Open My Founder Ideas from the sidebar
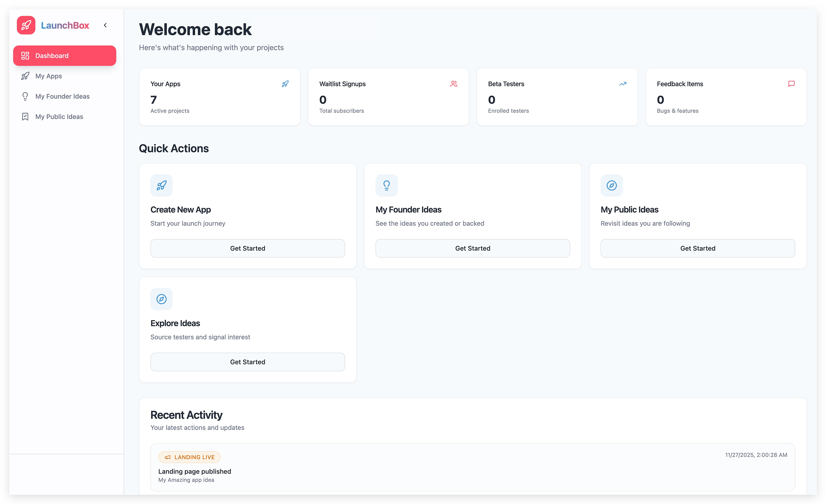 point(62,96)
